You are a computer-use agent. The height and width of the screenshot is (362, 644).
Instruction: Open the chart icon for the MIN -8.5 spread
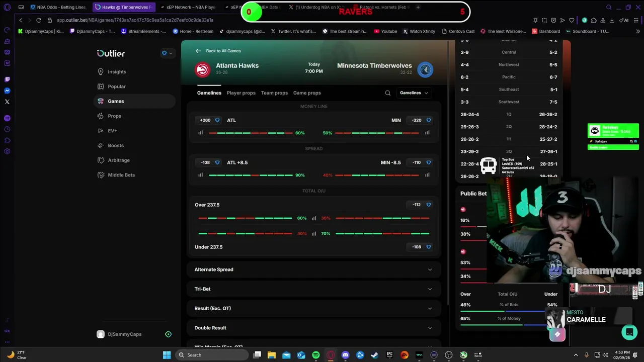pos(427,175)
